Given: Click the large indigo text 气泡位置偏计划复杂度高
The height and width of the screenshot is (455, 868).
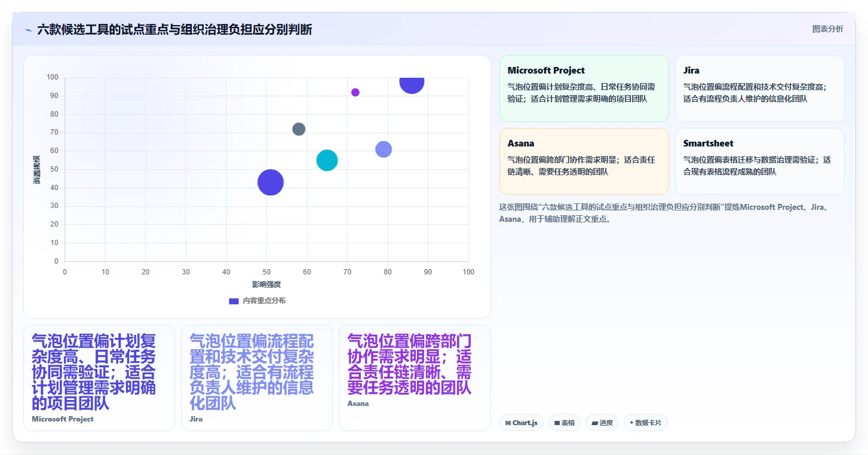Looking at the screenshot, I should point(94,372).
